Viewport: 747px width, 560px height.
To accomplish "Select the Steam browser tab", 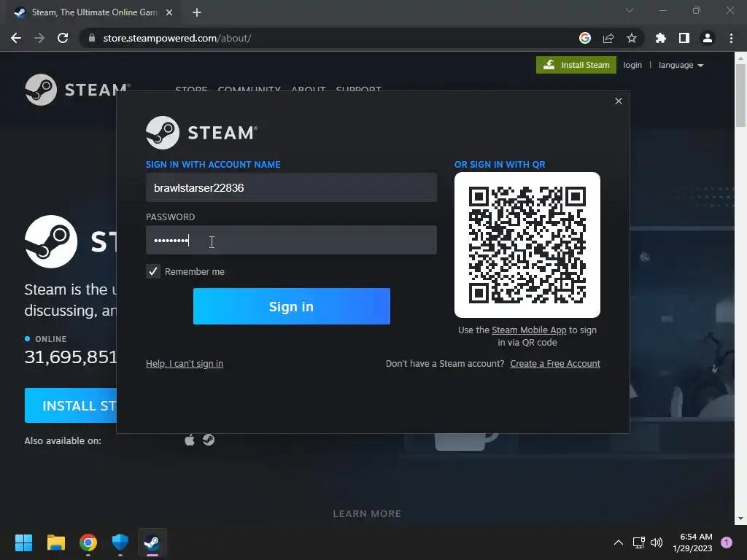I will [94, 12].
